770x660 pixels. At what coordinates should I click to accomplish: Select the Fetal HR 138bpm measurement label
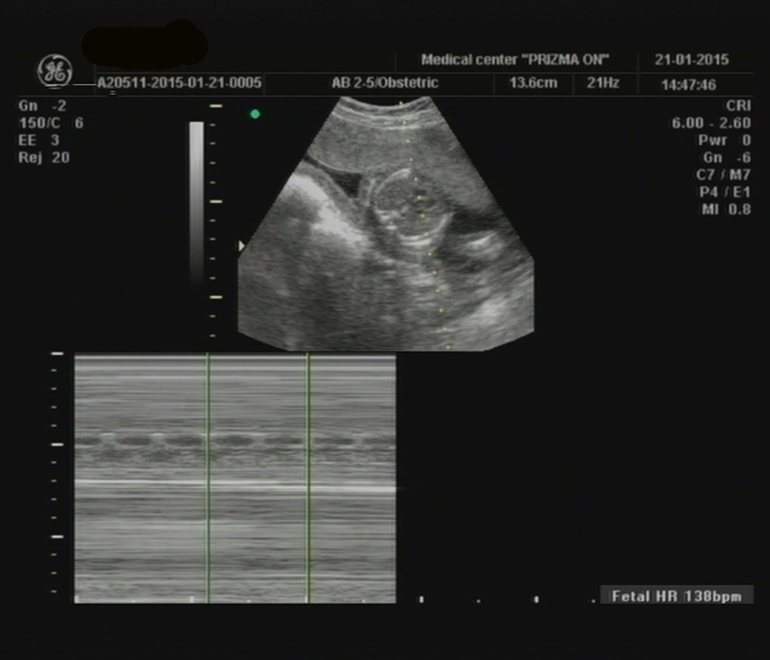click(x=676, y=596)
